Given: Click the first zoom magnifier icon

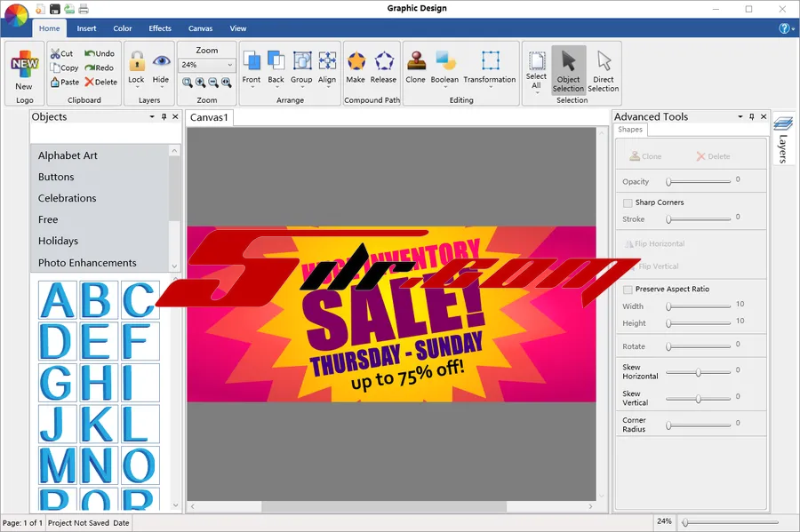Looking at the screenshot, I should pos(188,83).
